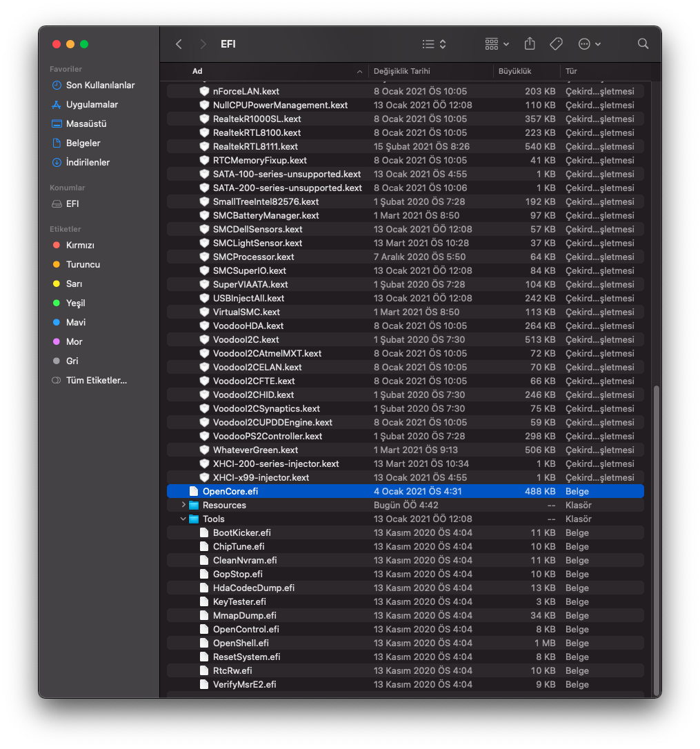Click the WhateverGreen.kext shield icon
The height and width of the screenshot is (749, 700).
tap(204, 450)
